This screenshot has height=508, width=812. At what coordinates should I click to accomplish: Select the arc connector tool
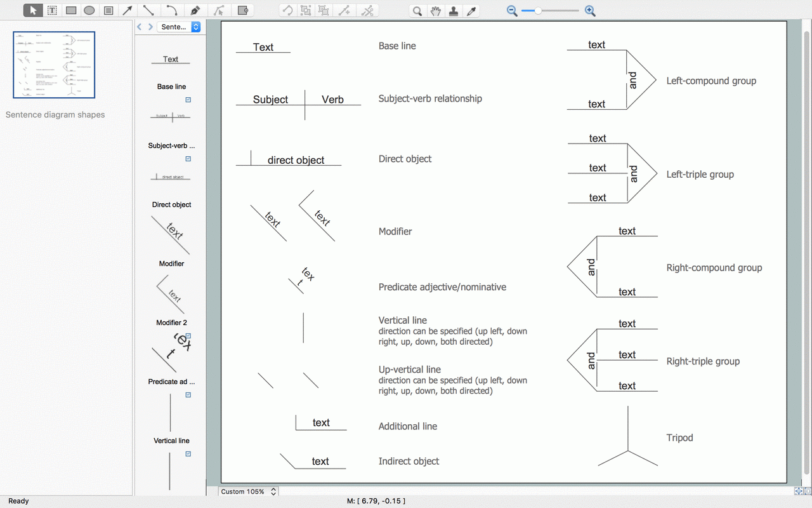pos(171,10)
